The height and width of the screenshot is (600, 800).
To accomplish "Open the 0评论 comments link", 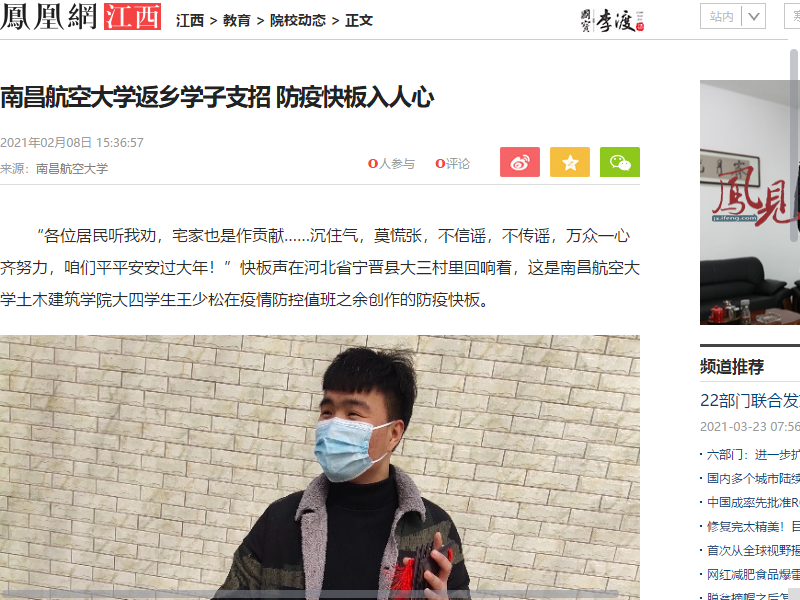I will (x=452, y=164).
